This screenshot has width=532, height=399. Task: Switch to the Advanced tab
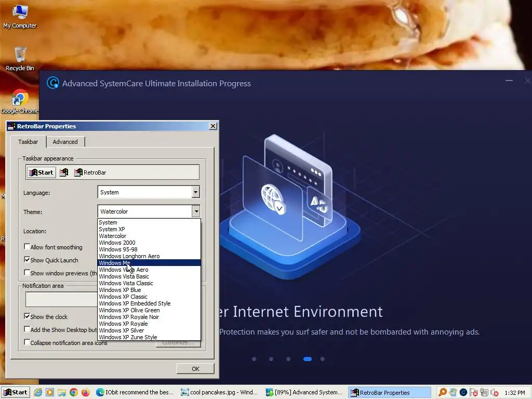click(65, 142)
